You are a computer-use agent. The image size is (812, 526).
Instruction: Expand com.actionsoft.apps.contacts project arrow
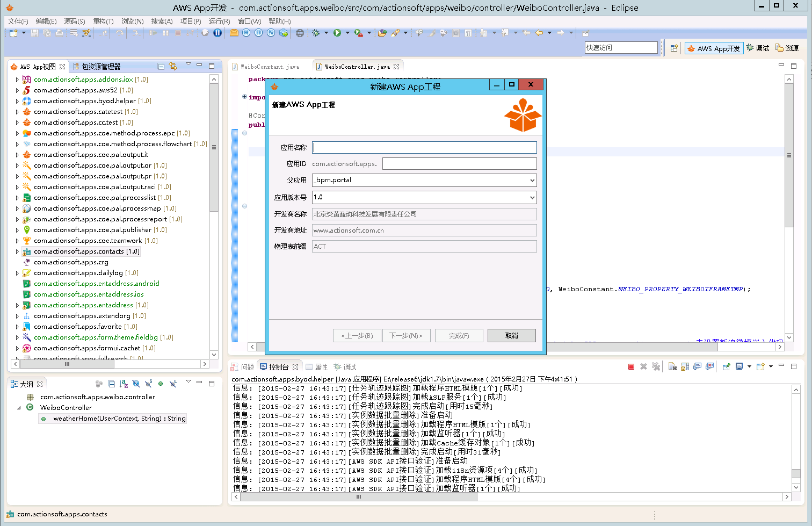[x=17, y=251]
